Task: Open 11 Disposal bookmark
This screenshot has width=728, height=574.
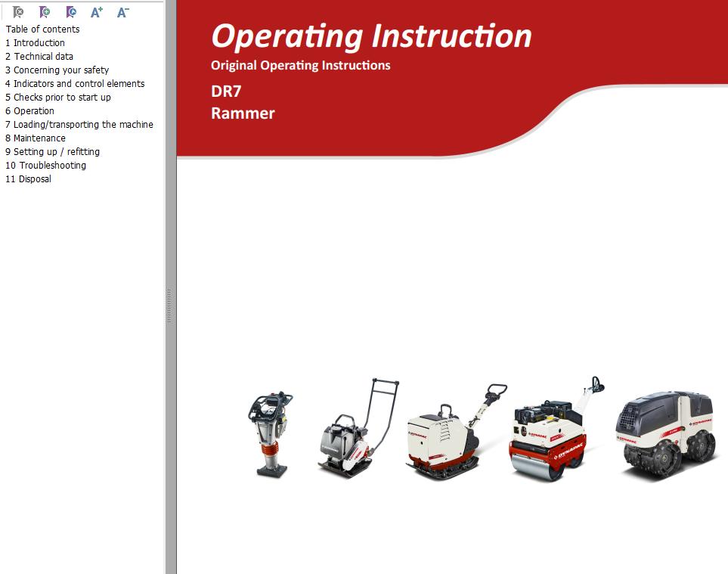Action: [x=28, y=178]
